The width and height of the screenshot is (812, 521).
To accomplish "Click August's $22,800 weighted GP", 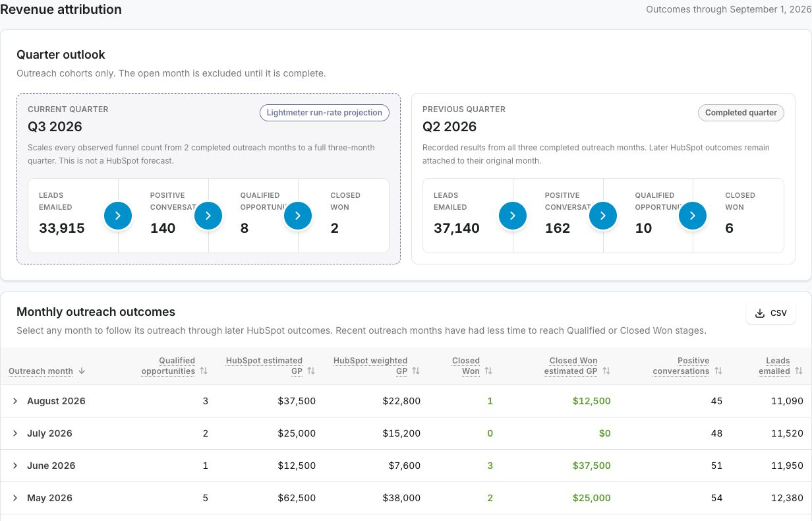I will click(x=401, y=401).
